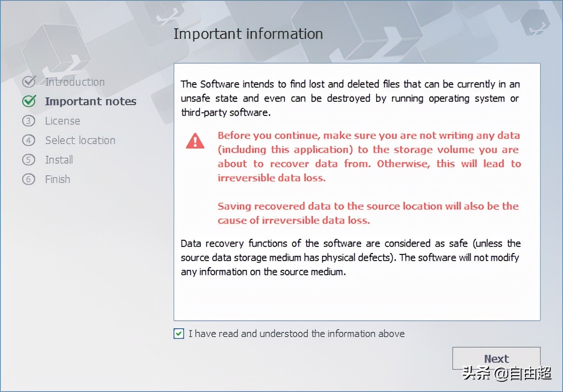Click the step 4 circle icon
The image size is (563, 392).
click(29, 140)
